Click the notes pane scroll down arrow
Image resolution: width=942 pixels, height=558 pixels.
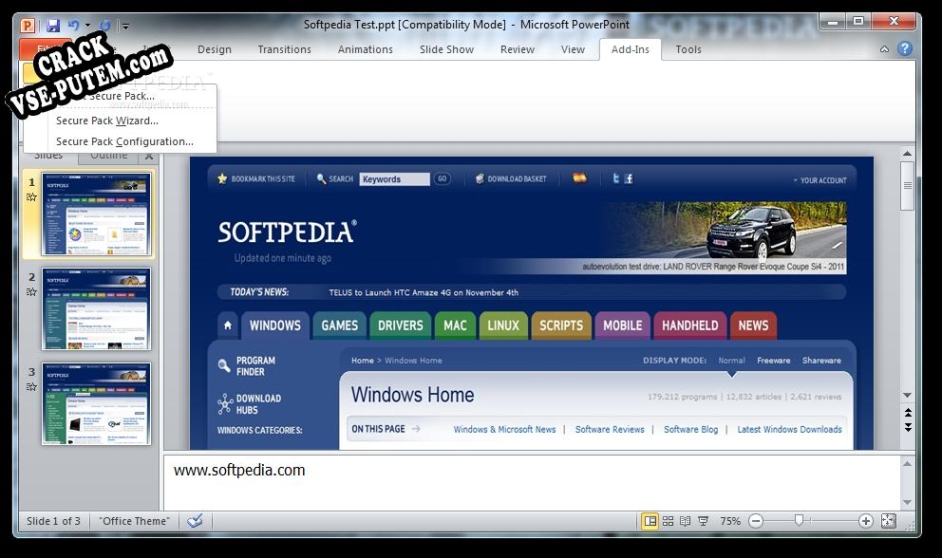pos(907,502)
